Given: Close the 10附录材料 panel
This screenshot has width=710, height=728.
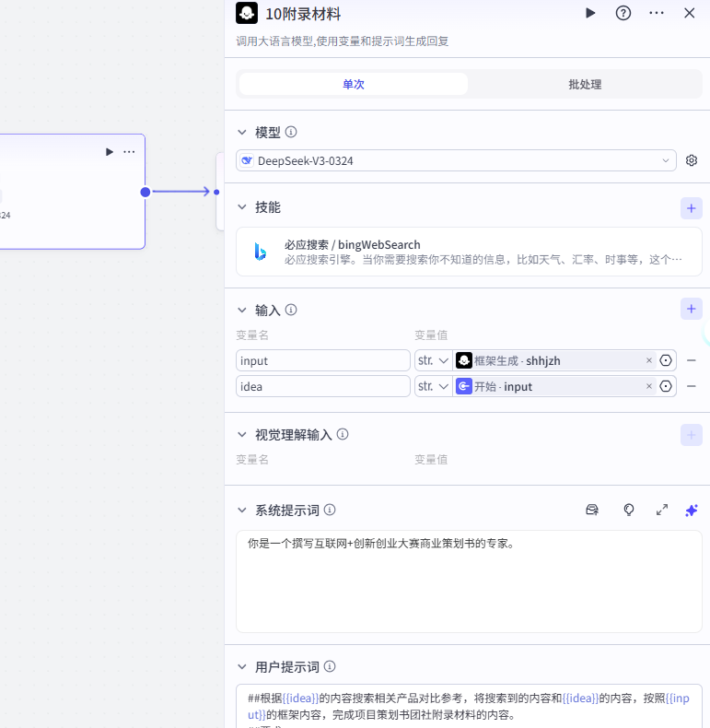Looking at the screenshot, I should 690,13.
